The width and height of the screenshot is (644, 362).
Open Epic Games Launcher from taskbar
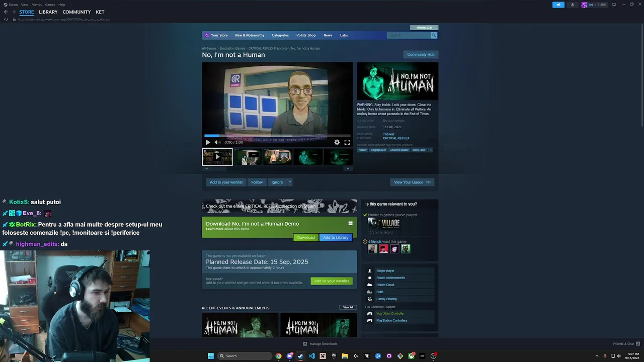(x=334, y=356)
